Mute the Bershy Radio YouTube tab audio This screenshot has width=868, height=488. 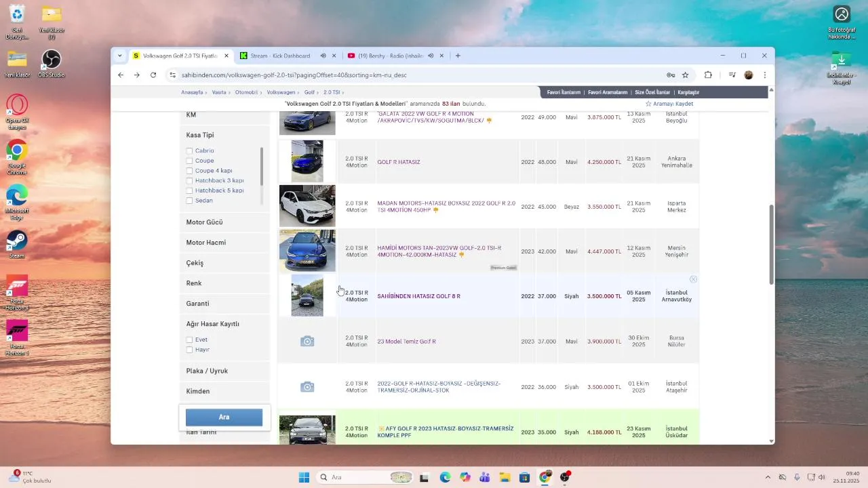(x=430, y=56)
